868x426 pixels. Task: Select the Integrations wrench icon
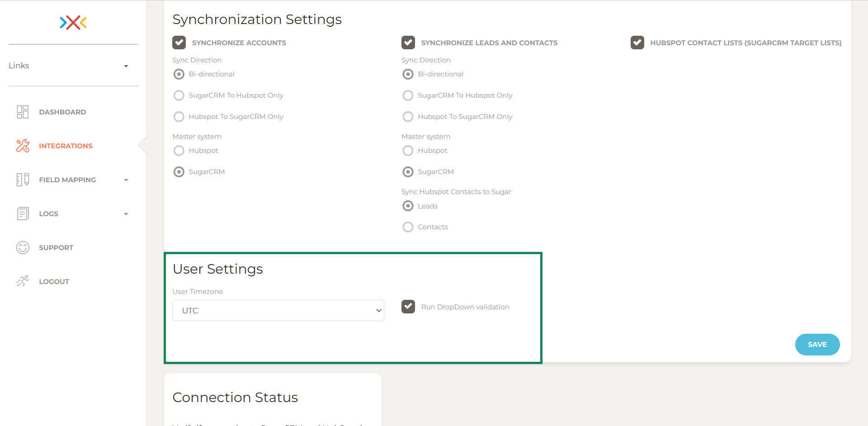(x=23, y=146)
